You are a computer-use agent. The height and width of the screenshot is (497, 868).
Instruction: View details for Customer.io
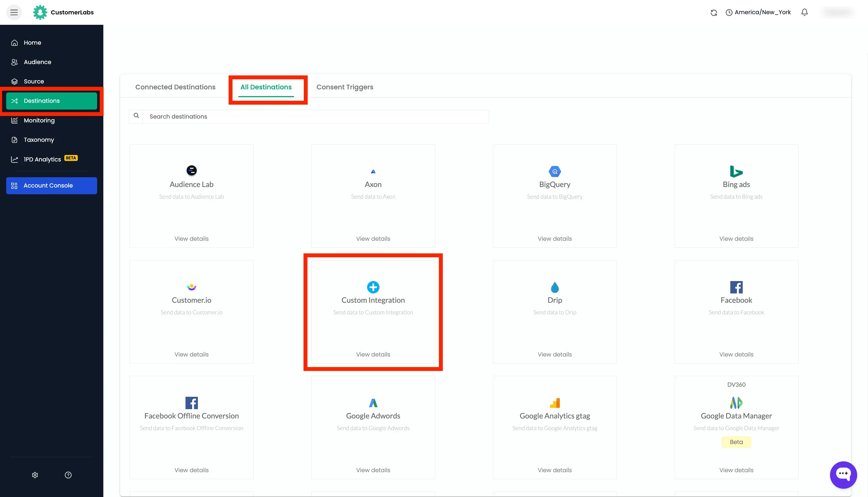coord(191,354)
